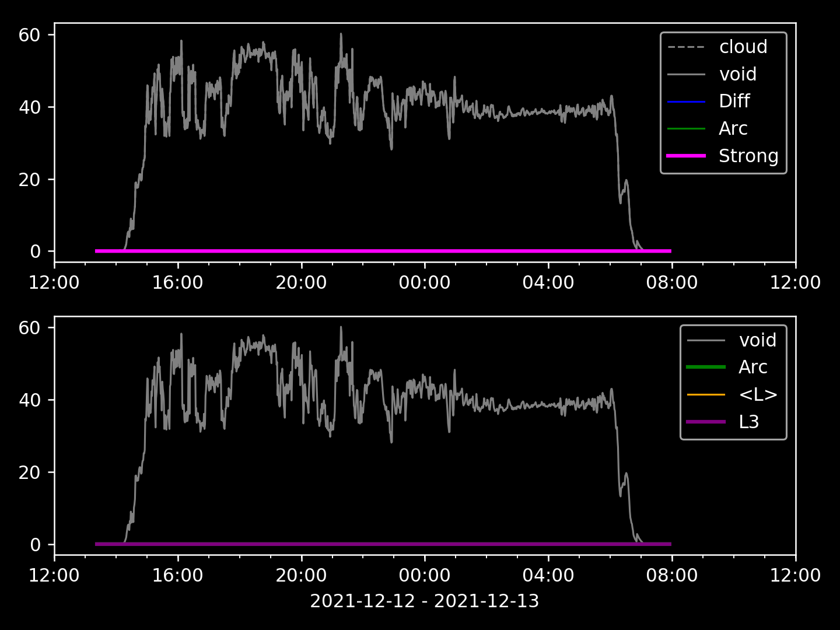
Task: Click the dashed cloud line swatch in legend
Action: (x=686, y=47)
